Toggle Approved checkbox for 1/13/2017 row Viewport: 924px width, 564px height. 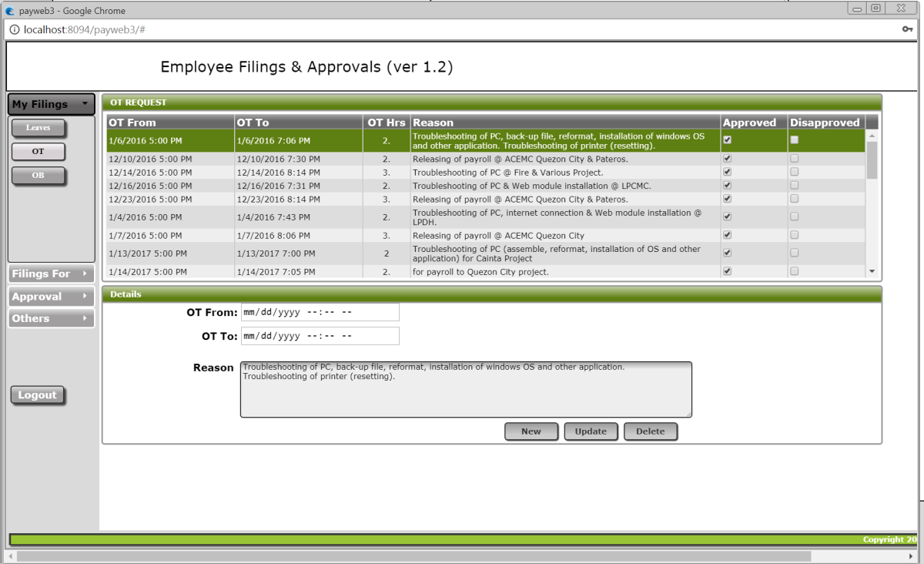(x=728, y=253)
